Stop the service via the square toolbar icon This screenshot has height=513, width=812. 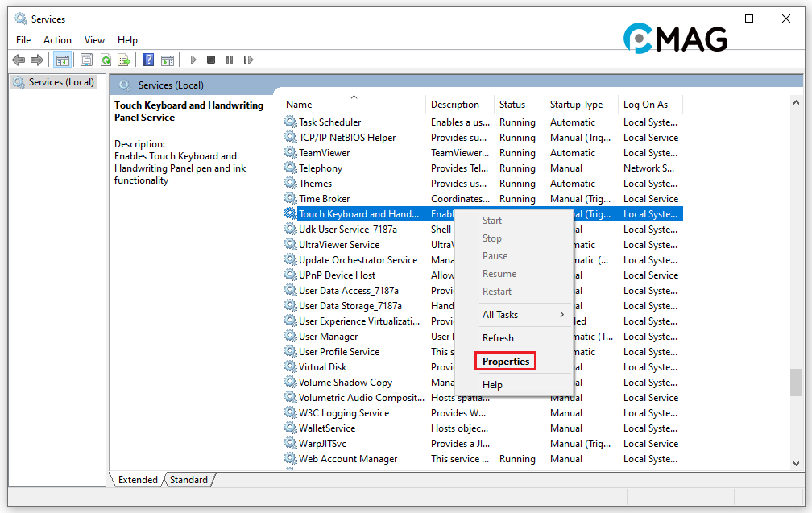(210, 59)
